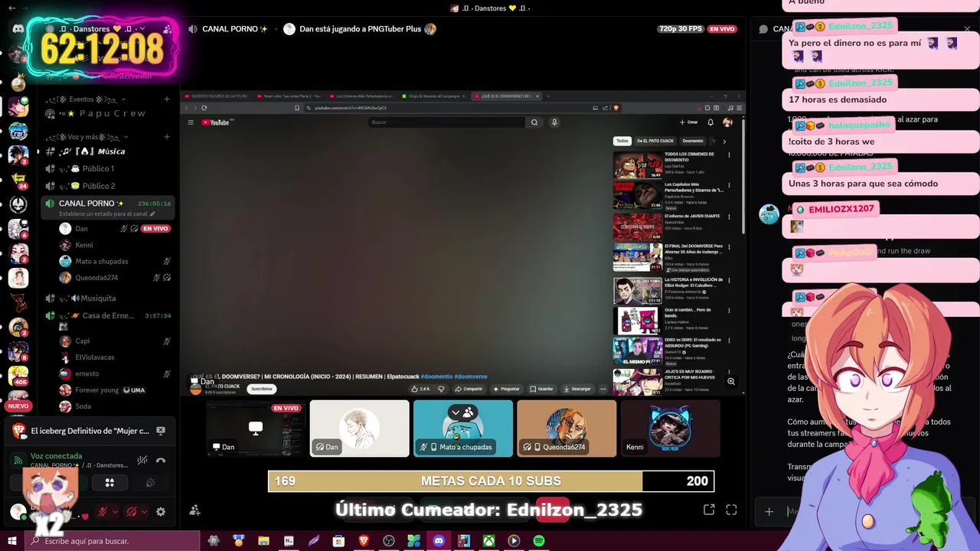Select the Kenni participant tile
Image resolution: width=980 pixels, height=551 pixels.
click(670, 429)
